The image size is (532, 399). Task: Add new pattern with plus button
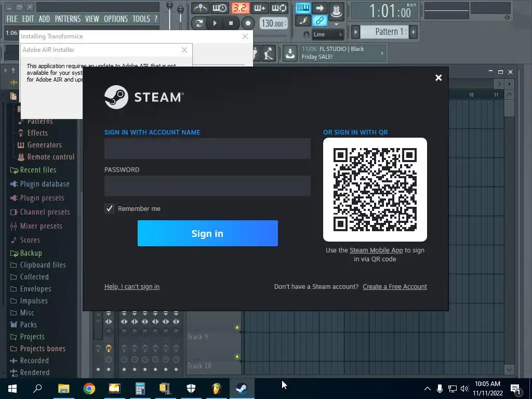click(x=413, y=32)
